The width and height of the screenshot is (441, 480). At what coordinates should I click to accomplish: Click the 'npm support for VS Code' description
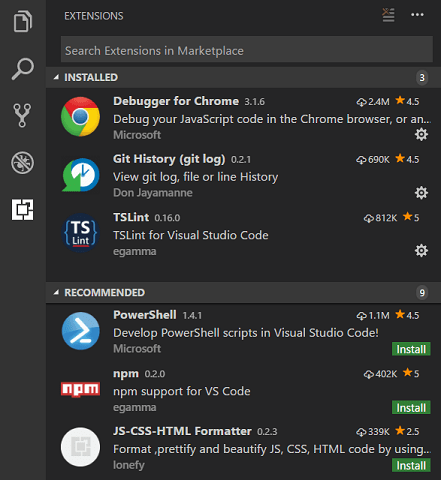coord(182,391)
